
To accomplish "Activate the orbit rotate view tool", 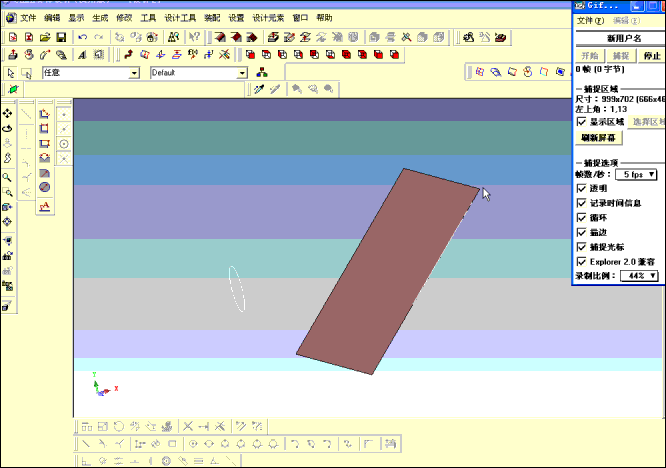I will (7, 128).
